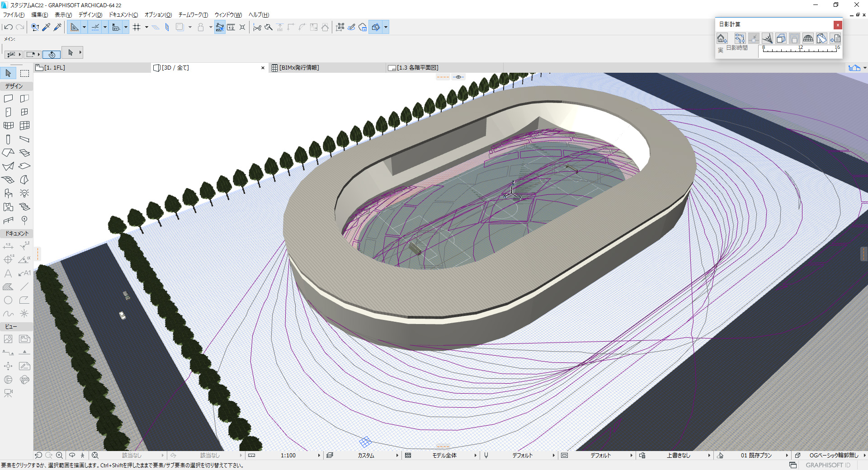This screenshot has height=470, width=868.
Task: Select the Lamp tool
Action: click(x=24, y=193)
